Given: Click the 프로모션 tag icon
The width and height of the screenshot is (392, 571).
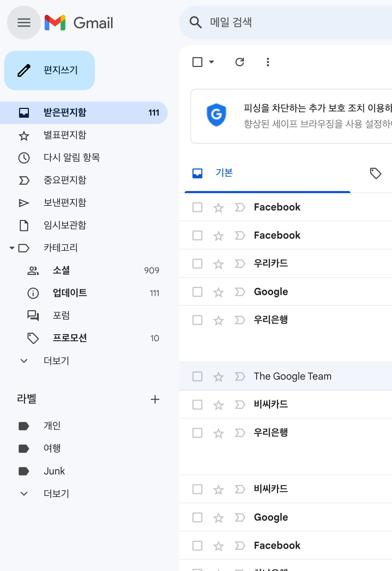Looking at the screenshot, I should 33,338.
